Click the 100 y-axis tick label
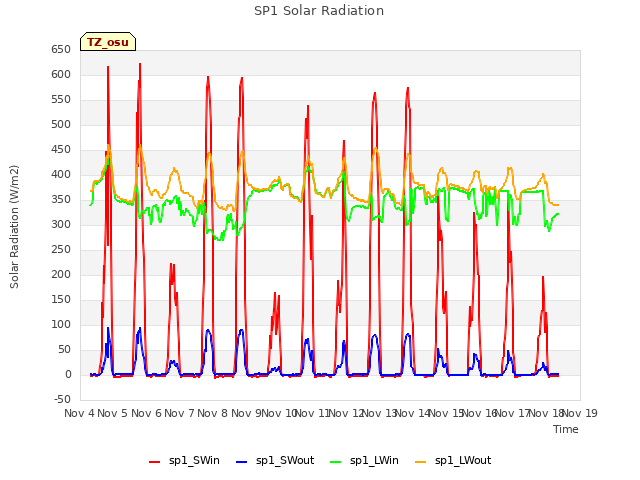The image size is (640, 480). (61, 324)
